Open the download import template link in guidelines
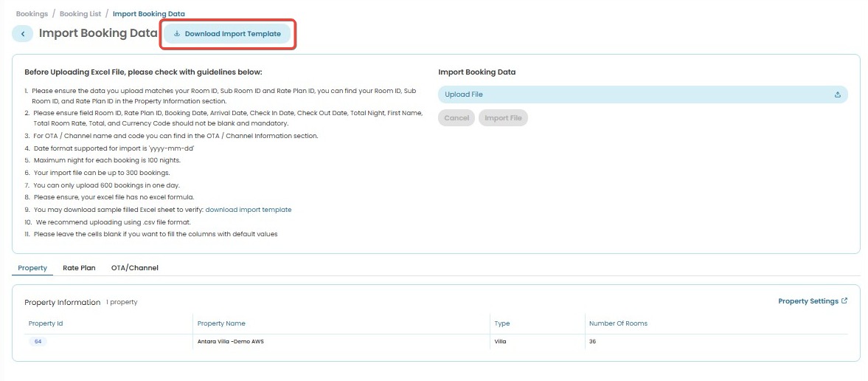868x381 pixels. (249, 210)
